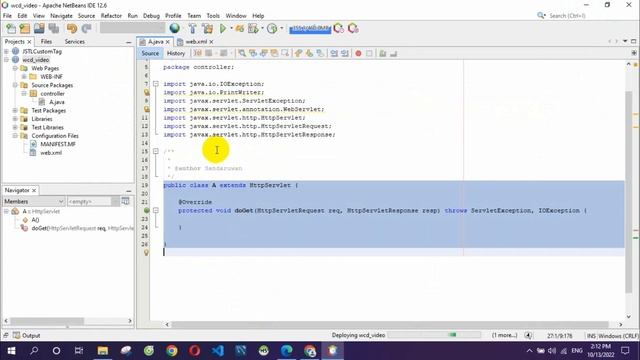Collapse the Web Pages folder
The height and width of the screenshot is (360, 640).
tap(15, 68)
